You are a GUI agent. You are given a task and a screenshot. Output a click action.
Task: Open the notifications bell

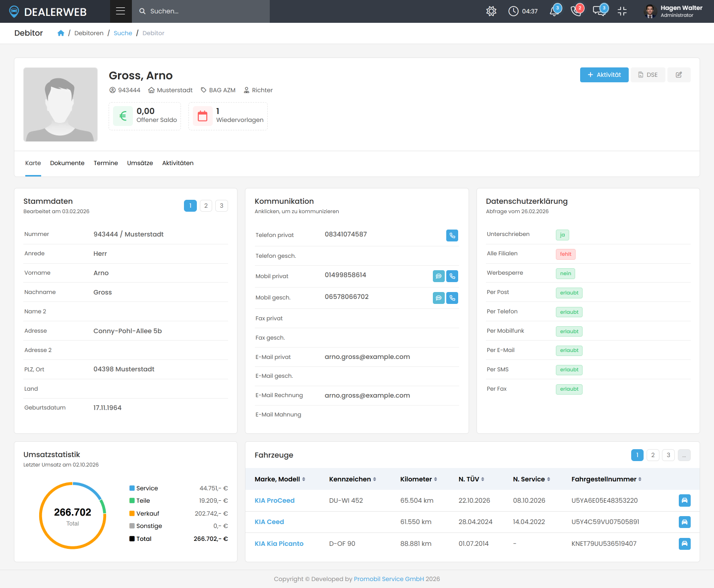(x=555, y=11)
